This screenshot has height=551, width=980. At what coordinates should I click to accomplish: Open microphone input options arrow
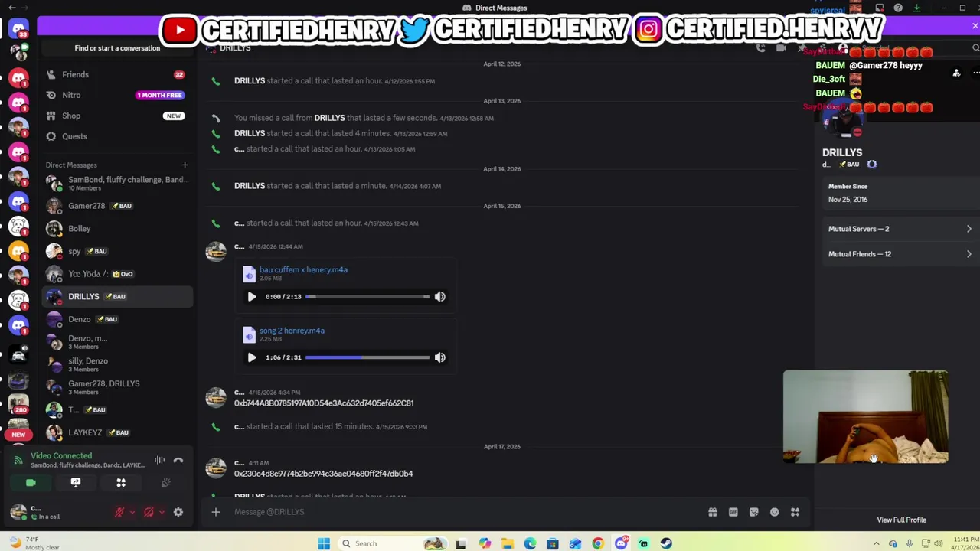[x=132, y=512]
